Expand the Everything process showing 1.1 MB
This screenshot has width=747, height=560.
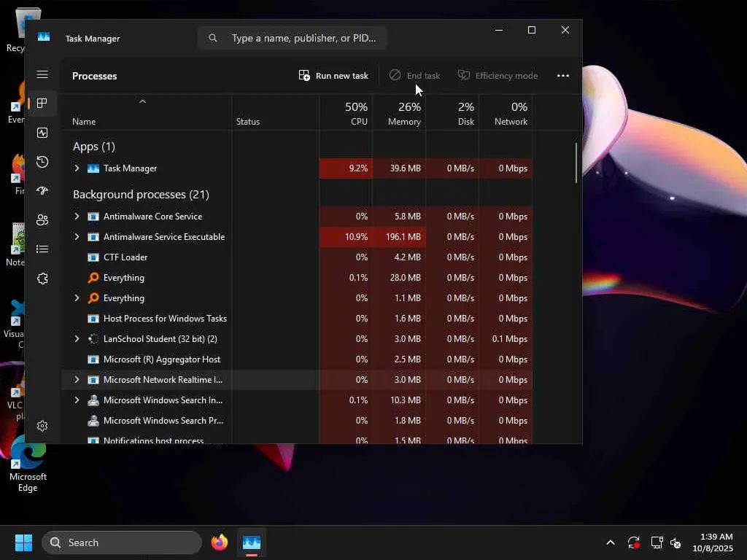tap(77, 298)
